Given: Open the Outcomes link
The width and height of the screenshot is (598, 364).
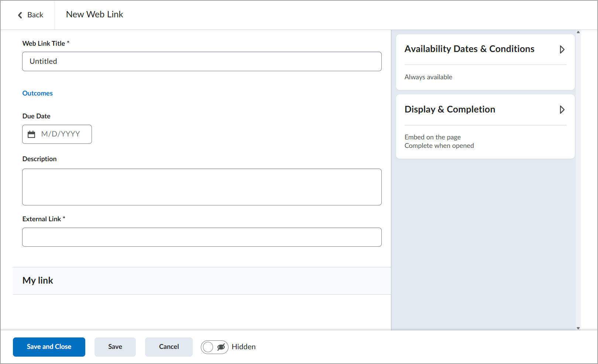Looking at the screenshot, I should [38, 93].
